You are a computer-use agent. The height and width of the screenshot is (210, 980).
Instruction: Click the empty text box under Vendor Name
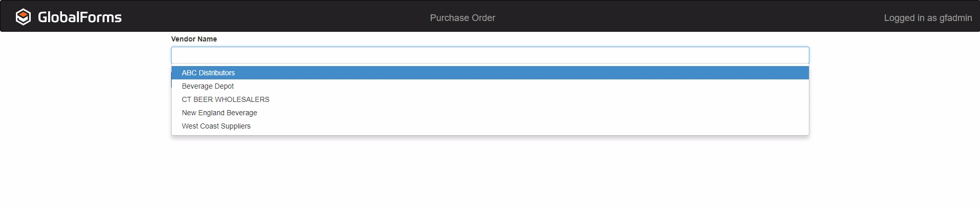[x=490, y=55]
